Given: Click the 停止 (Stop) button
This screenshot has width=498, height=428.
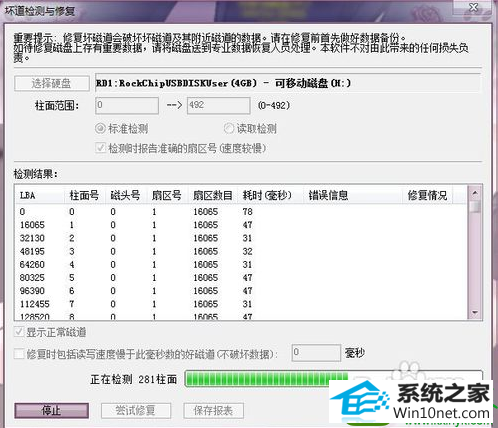Looking at the screenshot, I should (52, 411).
